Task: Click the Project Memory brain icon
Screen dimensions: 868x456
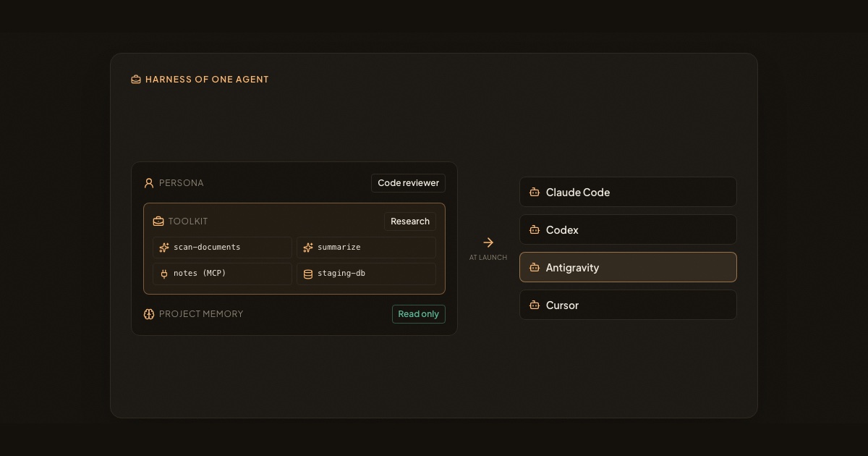Action: click(149, 314)
